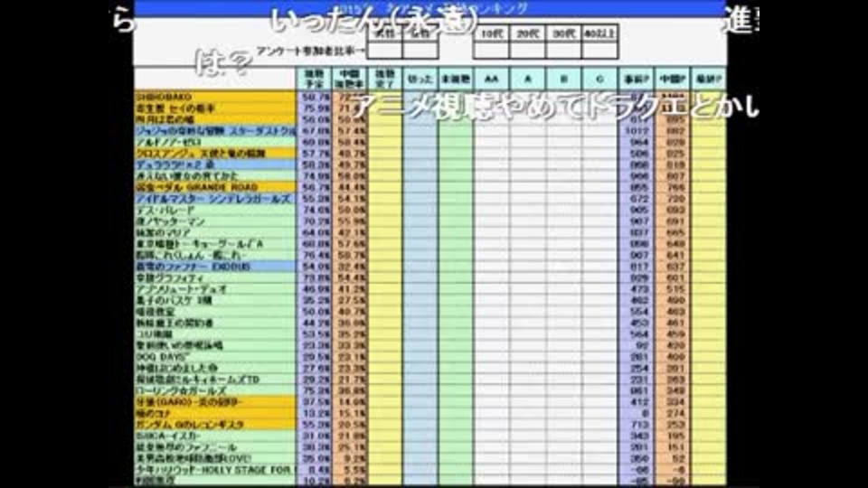Click the 未視聴 column header
The height and width of the screenshot is (488, 868).
(456, 80)
